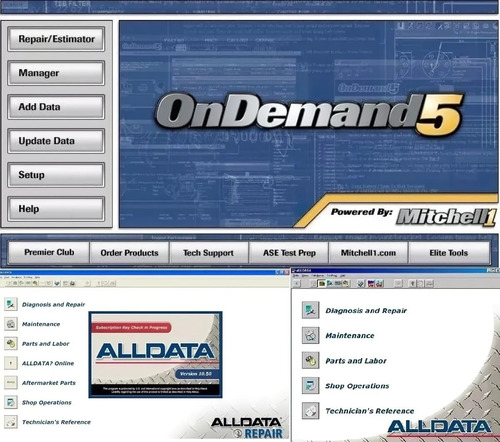Open the Order Products tab
This screenshot has height=442, width=500.
click(x=129, y=253)
